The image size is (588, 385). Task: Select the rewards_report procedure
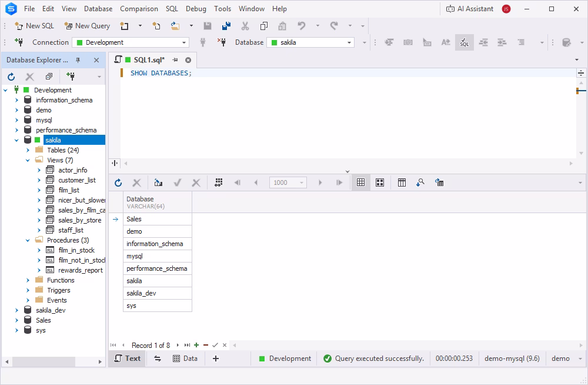(80, 270)
